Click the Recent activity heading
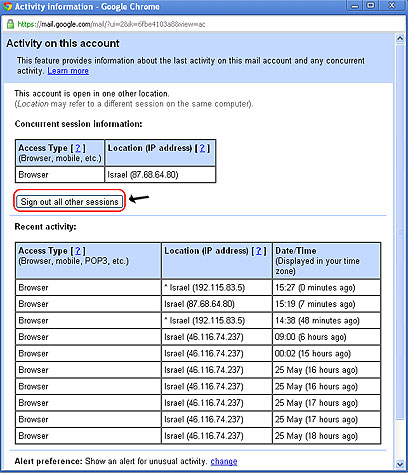Image resolution: width=408 pixels, height=473 pixels. (45, 227)
